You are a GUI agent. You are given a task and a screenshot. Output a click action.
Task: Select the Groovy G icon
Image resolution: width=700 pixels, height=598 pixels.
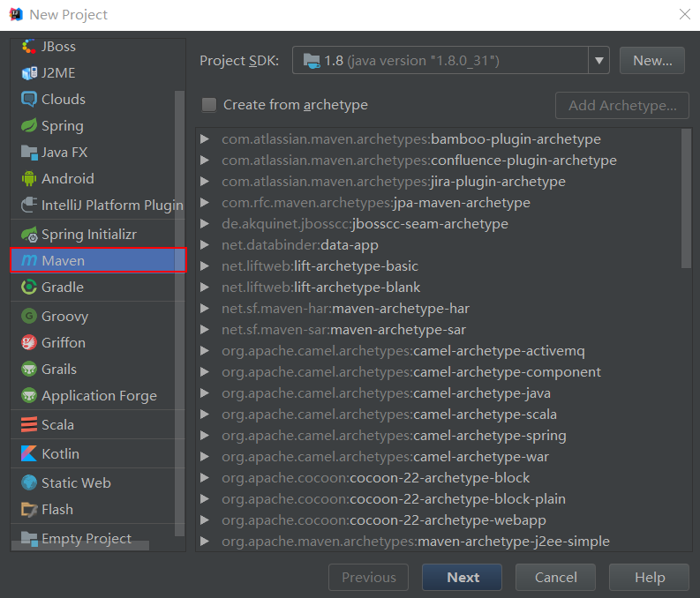click(x=29, y=316)
